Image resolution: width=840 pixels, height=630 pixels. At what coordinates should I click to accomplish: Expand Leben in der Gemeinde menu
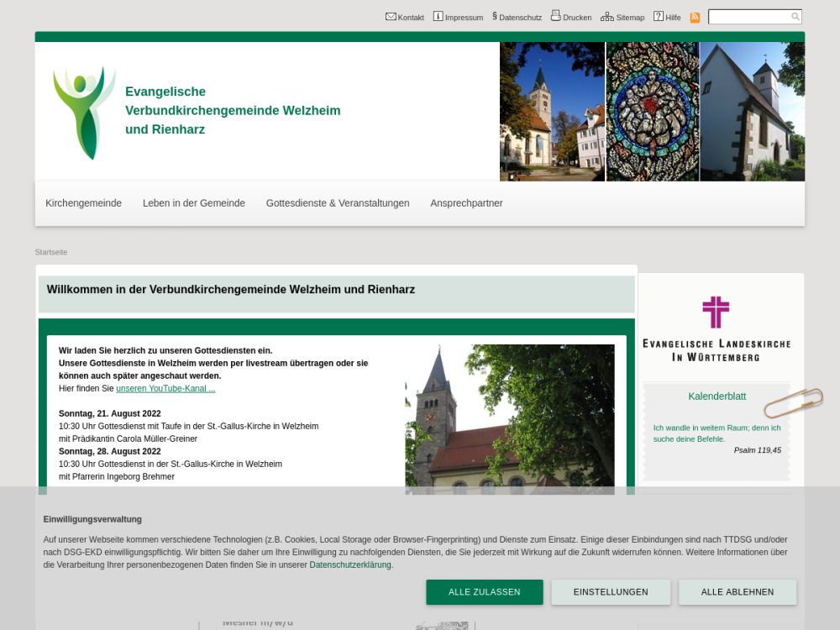pos(194,203)
